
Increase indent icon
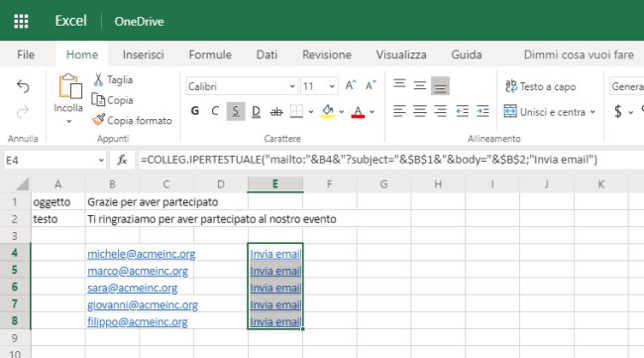point(483,111)
